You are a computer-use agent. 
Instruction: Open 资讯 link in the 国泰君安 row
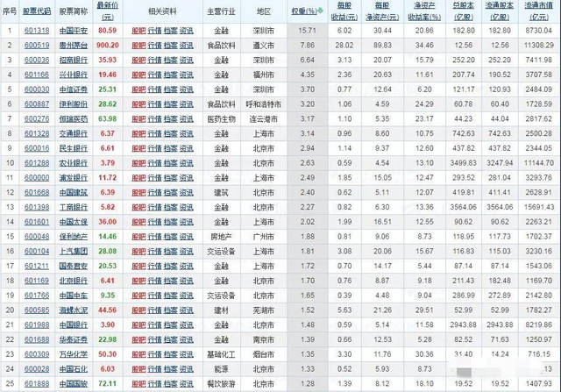[x=187, y=266]
